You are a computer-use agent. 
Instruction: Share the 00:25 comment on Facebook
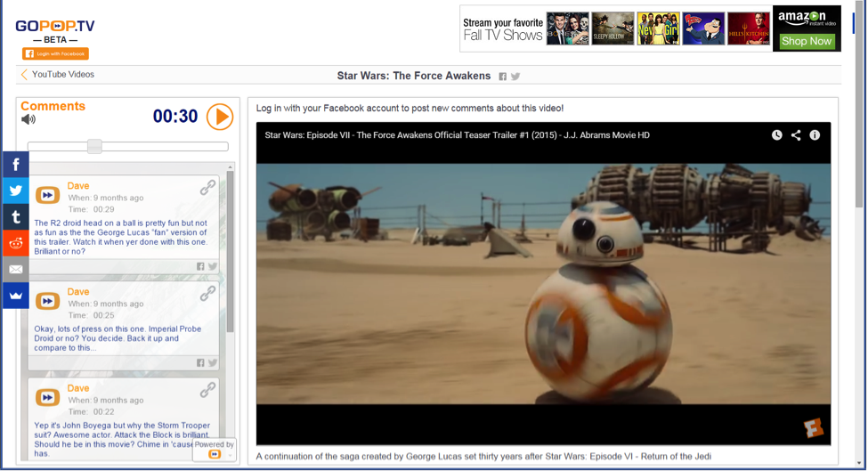point(200,363)
